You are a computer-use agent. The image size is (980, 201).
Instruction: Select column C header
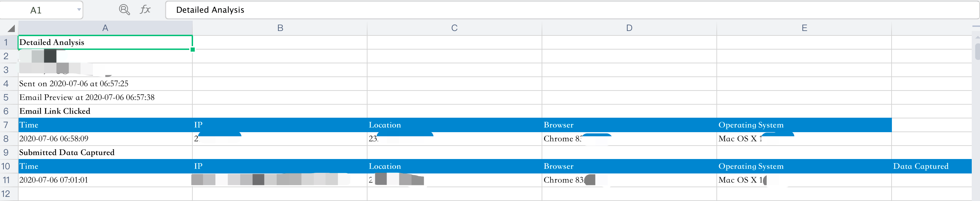(x=454, y=28)
